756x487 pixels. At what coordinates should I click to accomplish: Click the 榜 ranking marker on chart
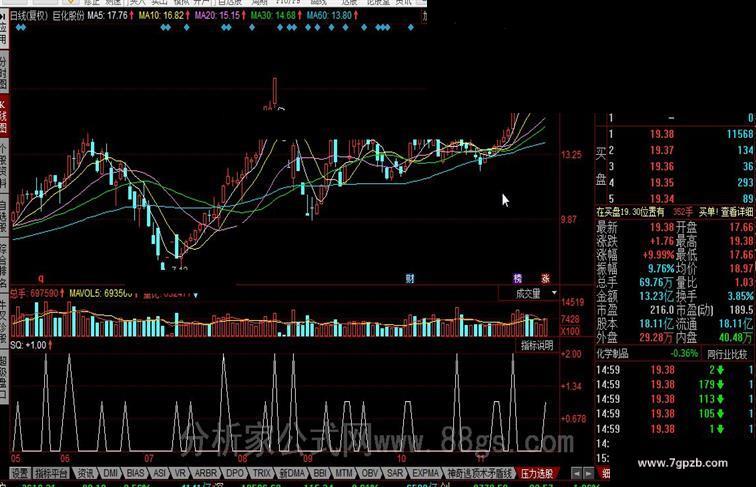point(517,278)
